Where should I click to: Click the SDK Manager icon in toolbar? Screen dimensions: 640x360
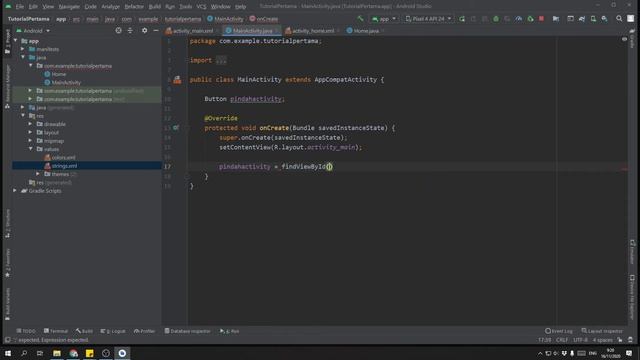click(x=604, y=19)
